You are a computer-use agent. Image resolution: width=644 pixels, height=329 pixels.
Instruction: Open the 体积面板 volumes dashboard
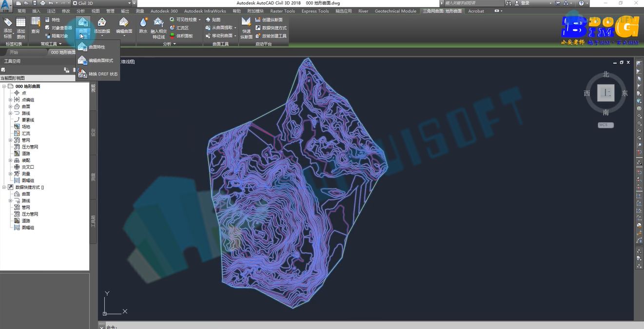pos(181,36)
